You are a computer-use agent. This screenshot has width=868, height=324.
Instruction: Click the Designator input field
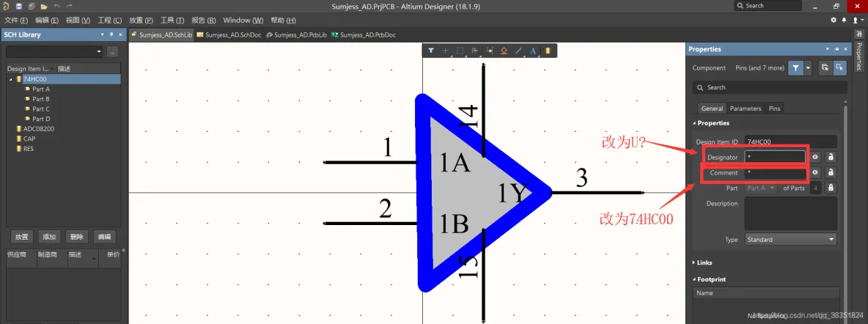click(x=775, y=158)
